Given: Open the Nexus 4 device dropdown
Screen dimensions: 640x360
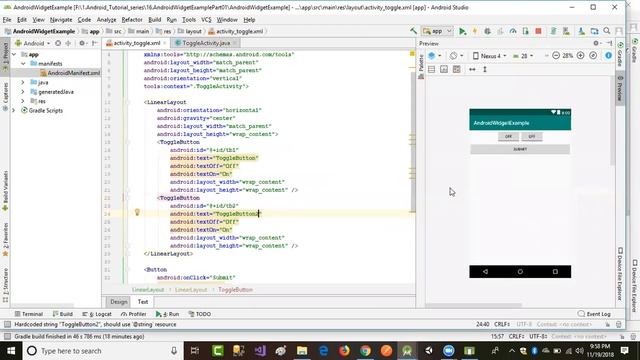Looking at the screenshot, I should point(489,56).
